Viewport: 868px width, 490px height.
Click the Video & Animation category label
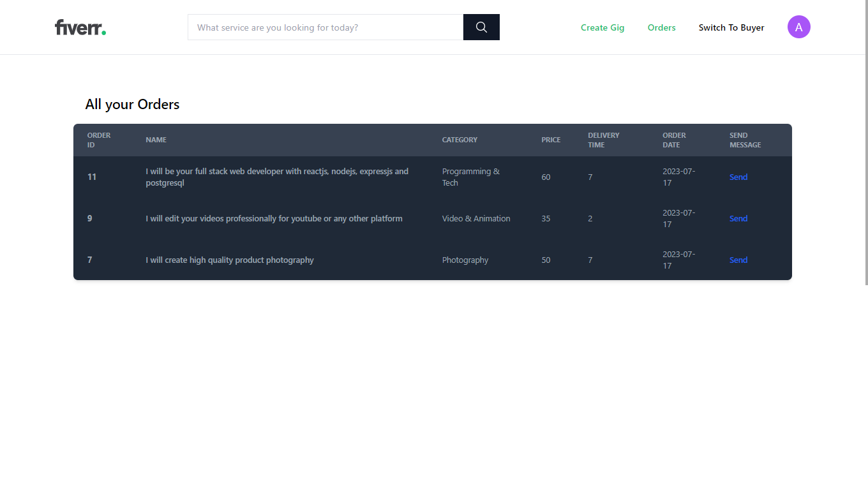point(475,218)
